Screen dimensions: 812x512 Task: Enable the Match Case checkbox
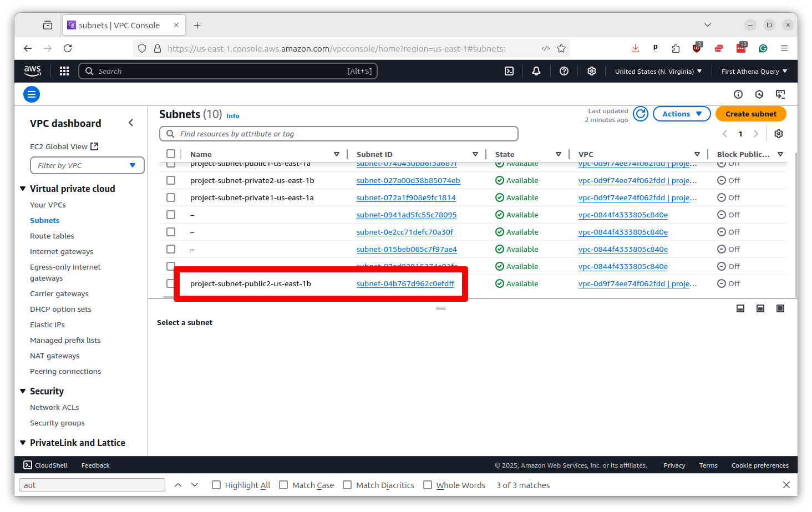tap(283, 484)
